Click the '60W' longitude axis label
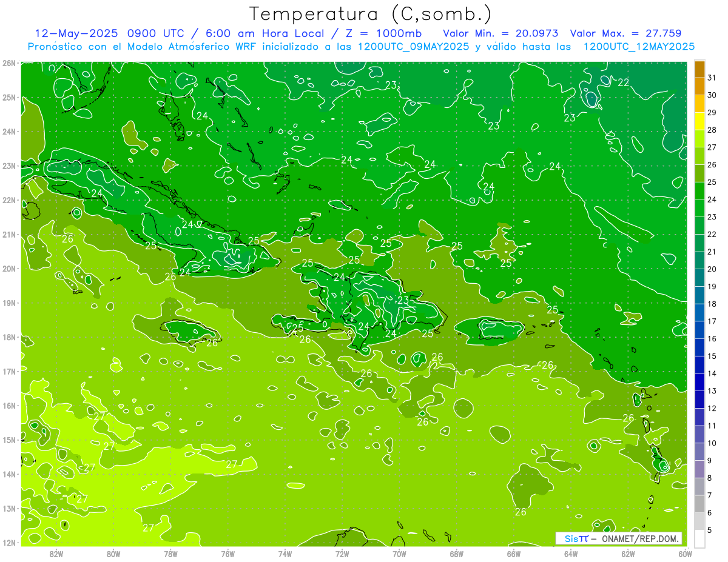Image resolution: width=728 pixels, height=562 pixels. [685, 553]
